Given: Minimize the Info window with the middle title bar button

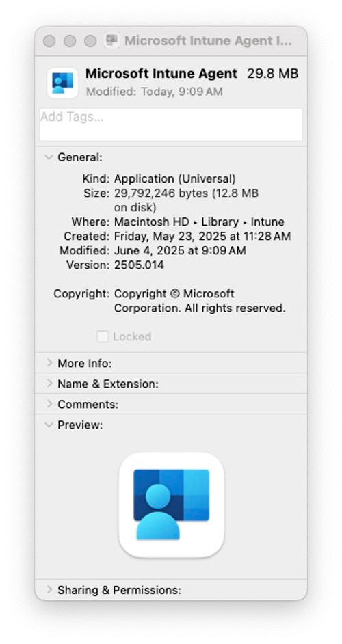Looking at the screenshot, I should (70, 41).
